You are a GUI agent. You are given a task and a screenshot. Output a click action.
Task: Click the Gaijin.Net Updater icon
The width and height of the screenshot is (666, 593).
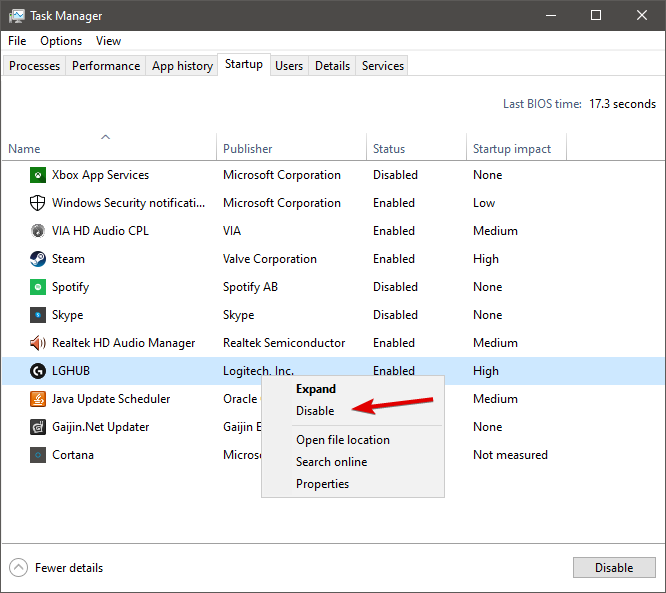tap(37, 427)
